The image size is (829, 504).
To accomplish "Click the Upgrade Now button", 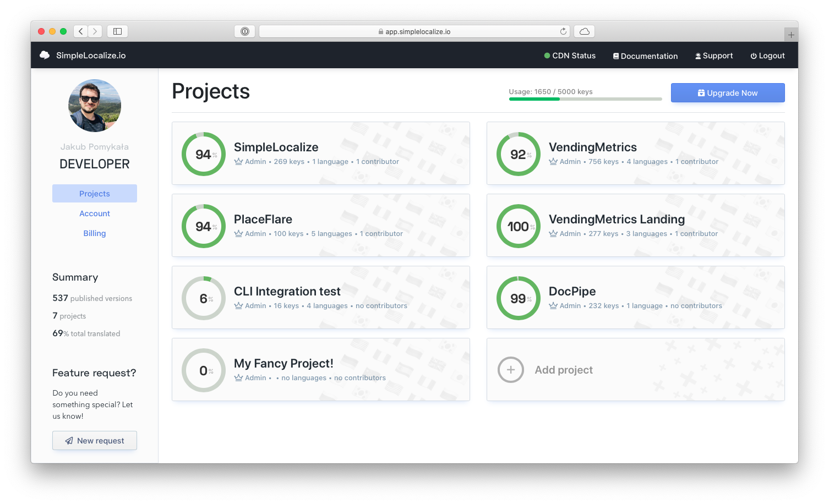I will (x=728, y=93).
